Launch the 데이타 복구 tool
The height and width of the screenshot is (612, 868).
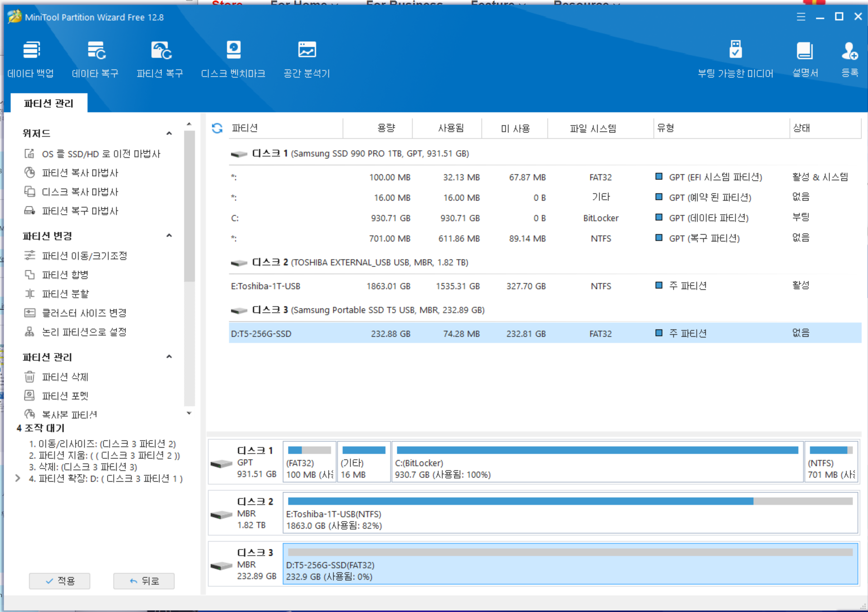95,59
